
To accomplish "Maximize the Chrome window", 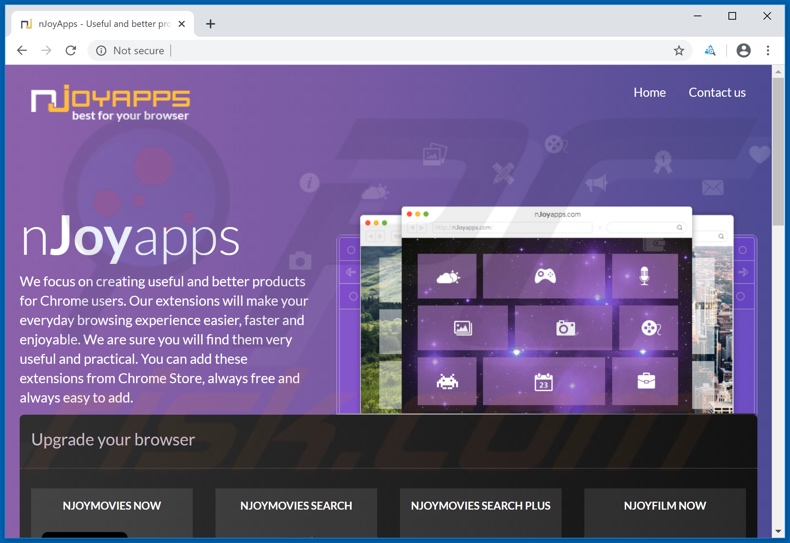I will click(x=732, y=16).
